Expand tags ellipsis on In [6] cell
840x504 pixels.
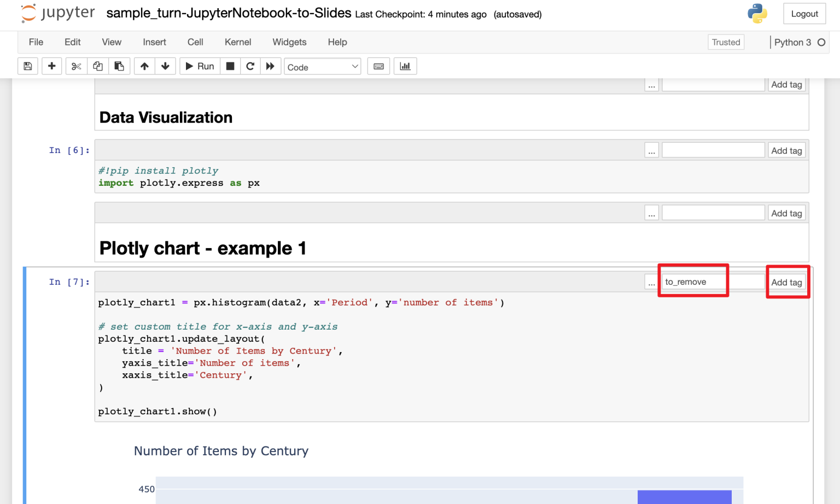click(x=651, y=151)
